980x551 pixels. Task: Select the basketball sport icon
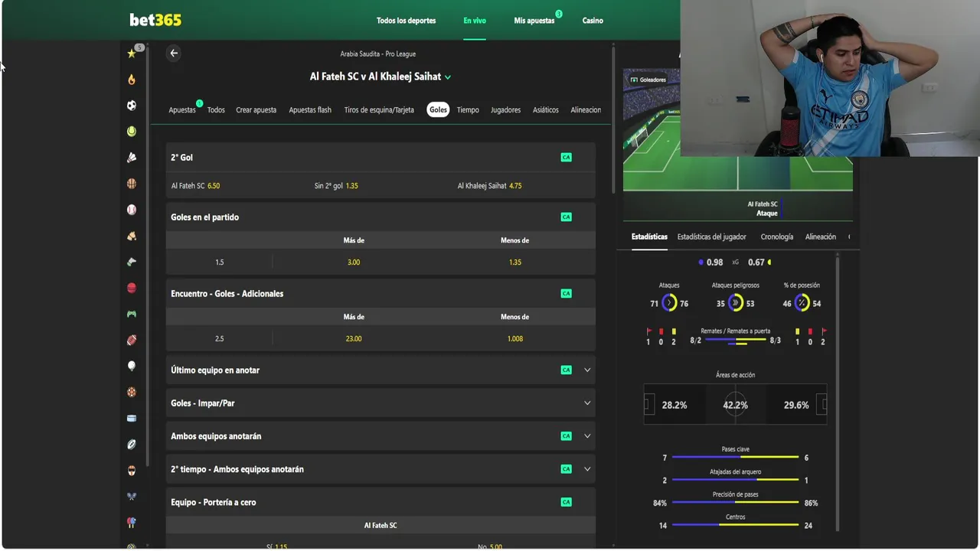click(x=132, y=184)
